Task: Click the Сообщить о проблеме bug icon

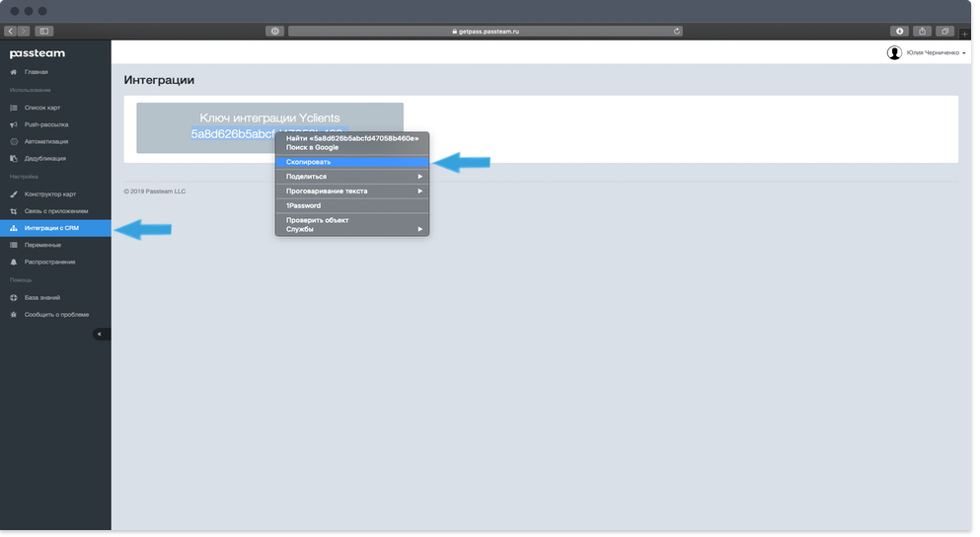Action: (14, 315)
